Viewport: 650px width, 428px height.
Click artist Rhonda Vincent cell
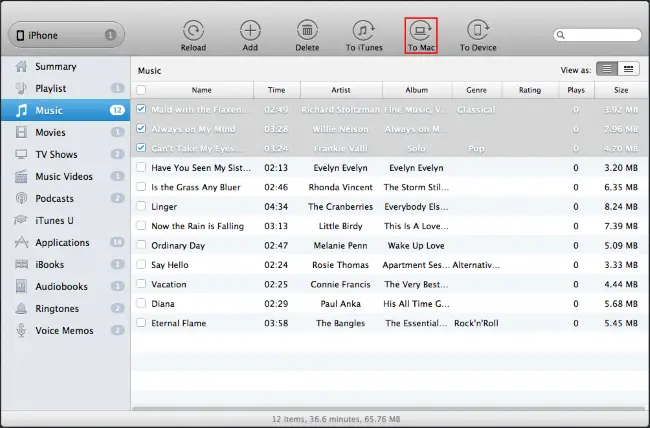pyautogui.click(x=340, y=187)
